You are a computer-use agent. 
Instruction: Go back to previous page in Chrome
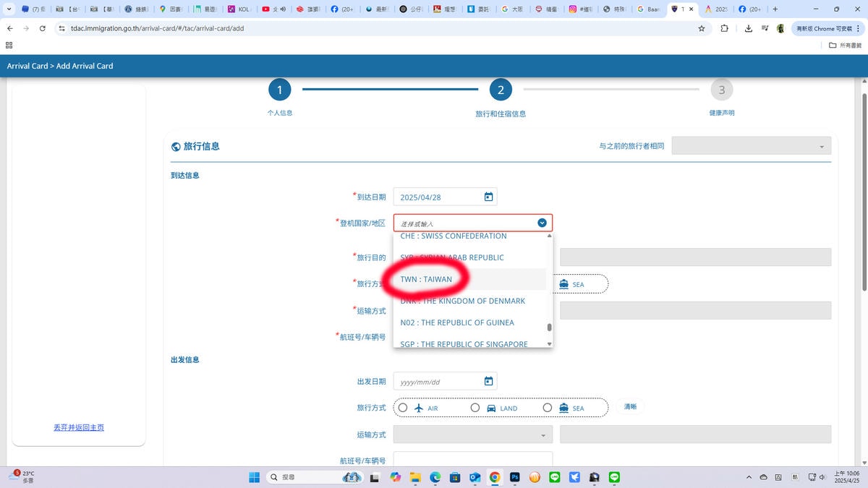point(9,28)
